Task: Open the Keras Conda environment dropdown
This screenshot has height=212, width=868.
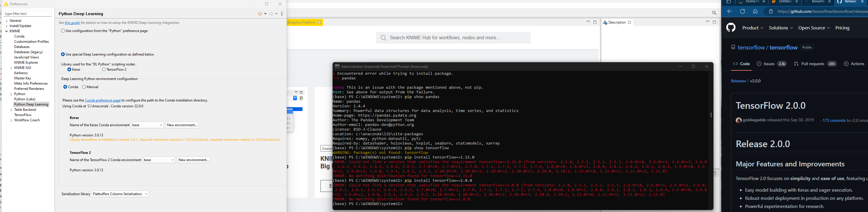Action: coord(147,125)
